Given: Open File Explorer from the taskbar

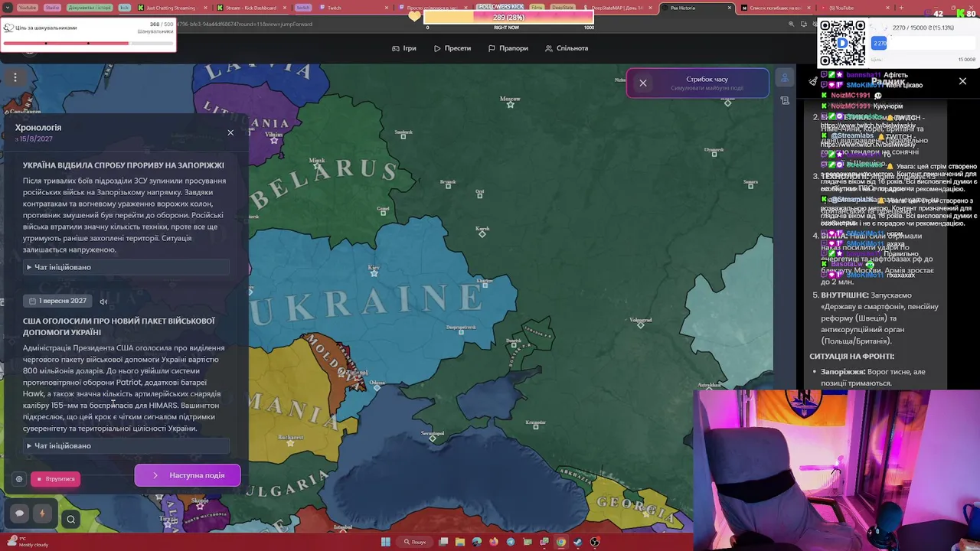Looking at the screenshot, I should (460, 542).
